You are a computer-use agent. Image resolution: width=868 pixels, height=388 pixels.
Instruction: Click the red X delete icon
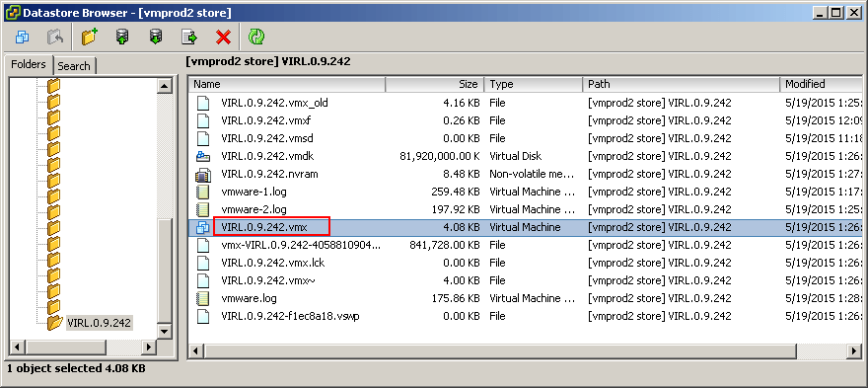(223, 38)
